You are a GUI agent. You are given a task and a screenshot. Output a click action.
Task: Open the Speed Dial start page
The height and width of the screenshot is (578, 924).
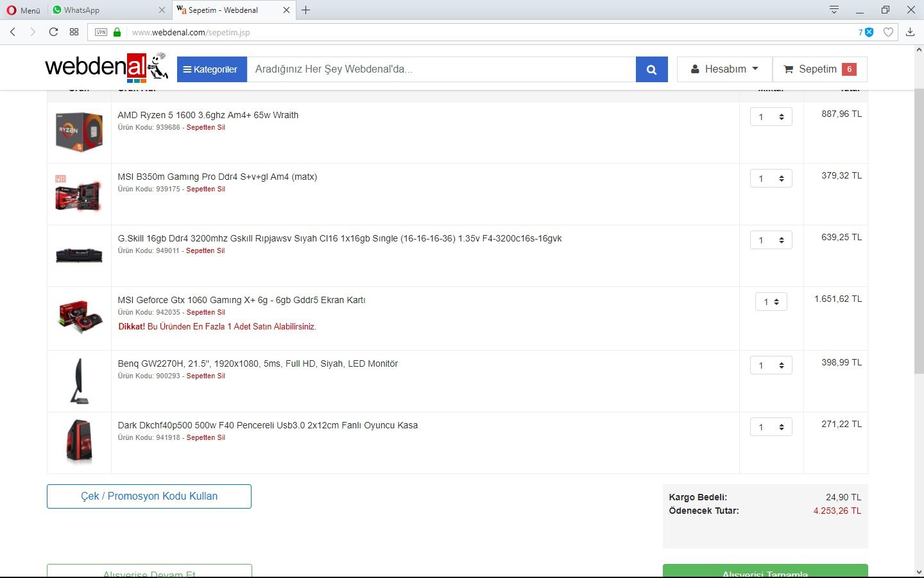click(x=74, y=32)
